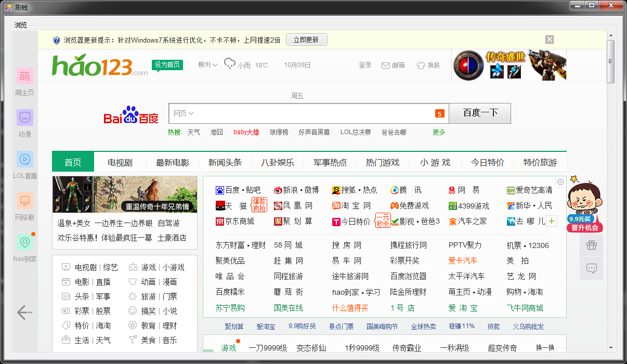The height and width of the screenshot is (364, 627).
Task: Open the 什么值得买 link
Action: point(350,308)
